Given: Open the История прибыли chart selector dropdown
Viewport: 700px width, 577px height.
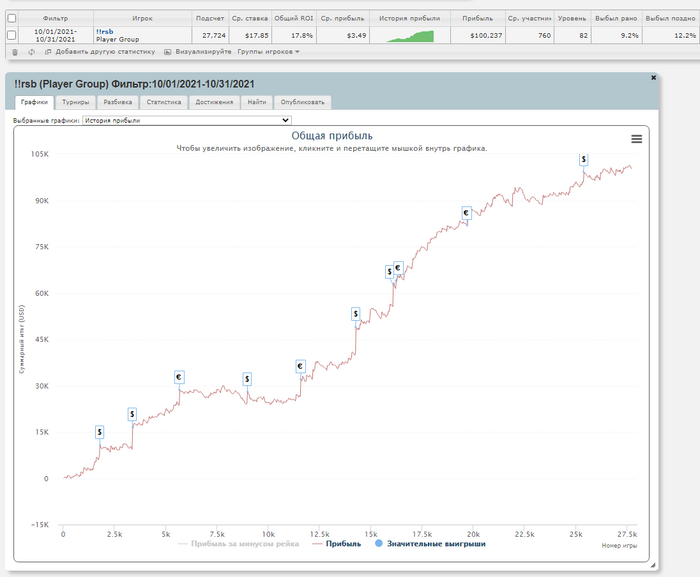Looking at the screenshot, I should click(x=187, y=121).
